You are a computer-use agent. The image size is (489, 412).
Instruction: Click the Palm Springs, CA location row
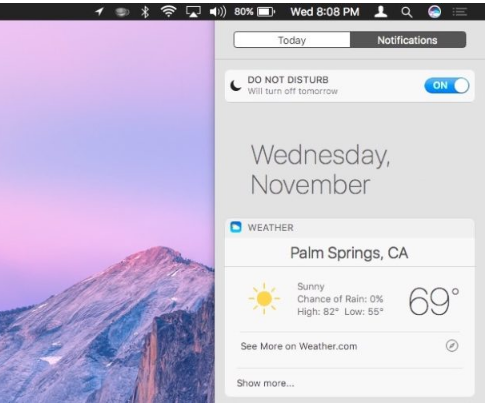click(349, 253)
